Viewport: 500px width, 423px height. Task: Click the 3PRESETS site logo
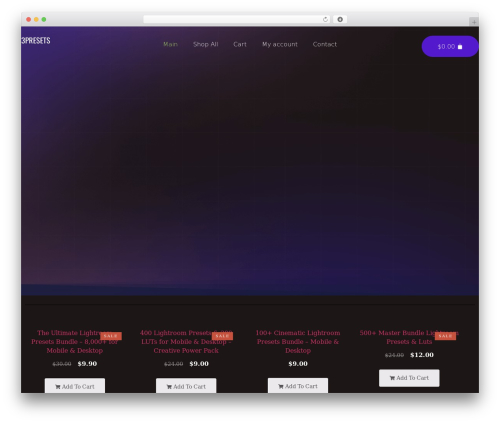tap(36, 41)
